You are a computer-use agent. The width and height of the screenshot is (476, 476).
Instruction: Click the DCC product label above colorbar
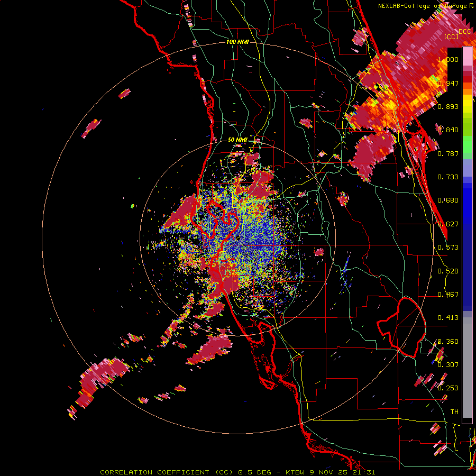point(464,32)
